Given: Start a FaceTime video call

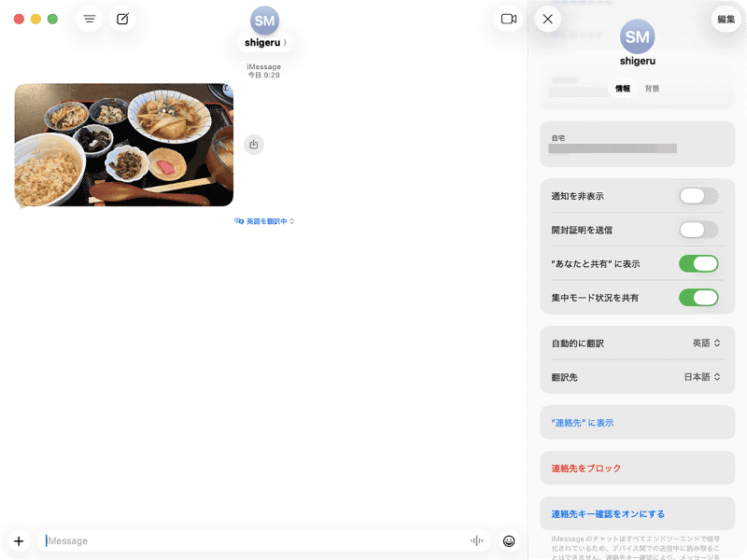Looking at the screenshot, I should pos(508,18).
